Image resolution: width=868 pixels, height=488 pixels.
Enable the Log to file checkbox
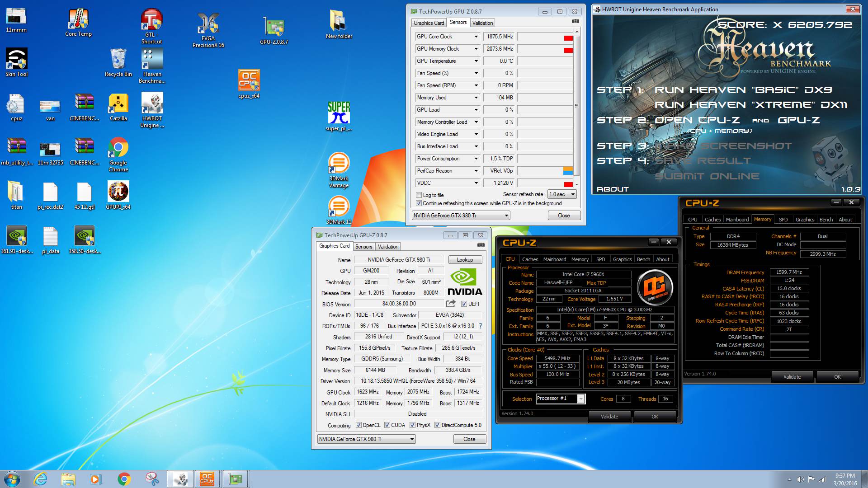pos(419,195)
